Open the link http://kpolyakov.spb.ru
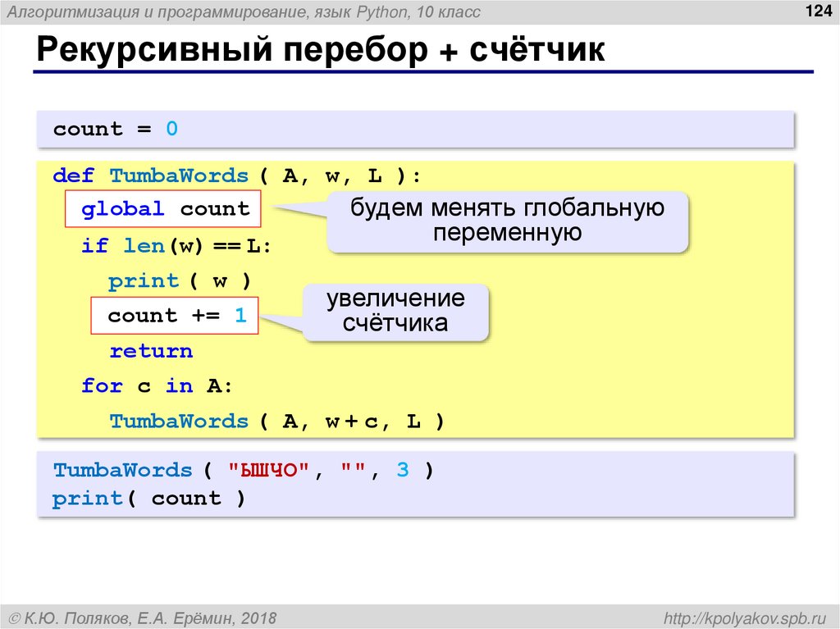 click(x=745, y=618)
